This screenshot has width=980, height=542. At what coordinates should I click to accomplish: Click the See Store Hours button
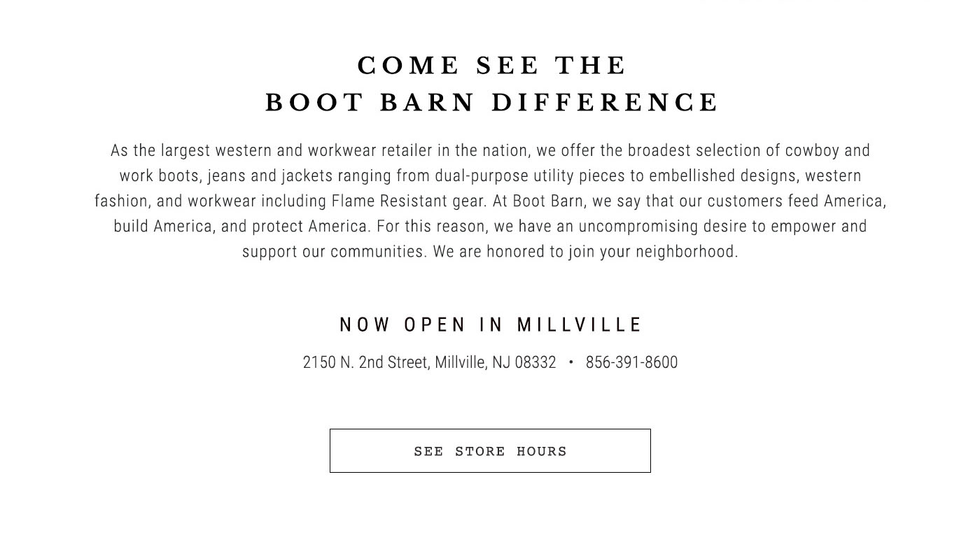click(x=490, y=451)
